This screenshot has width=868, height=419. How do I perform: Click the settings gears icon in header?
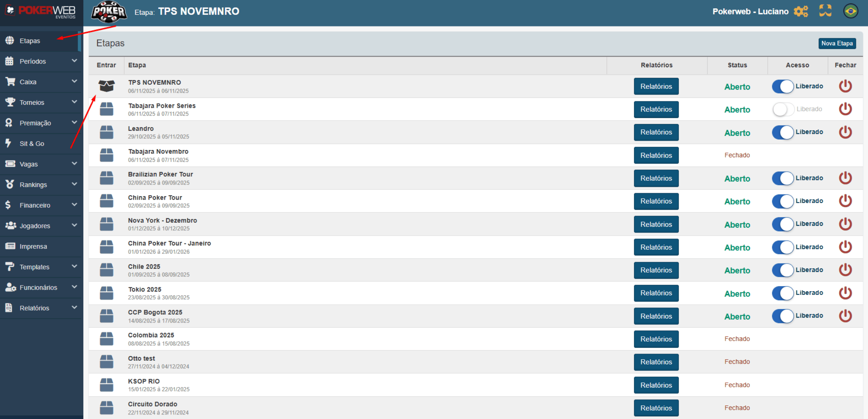point(801,11)
